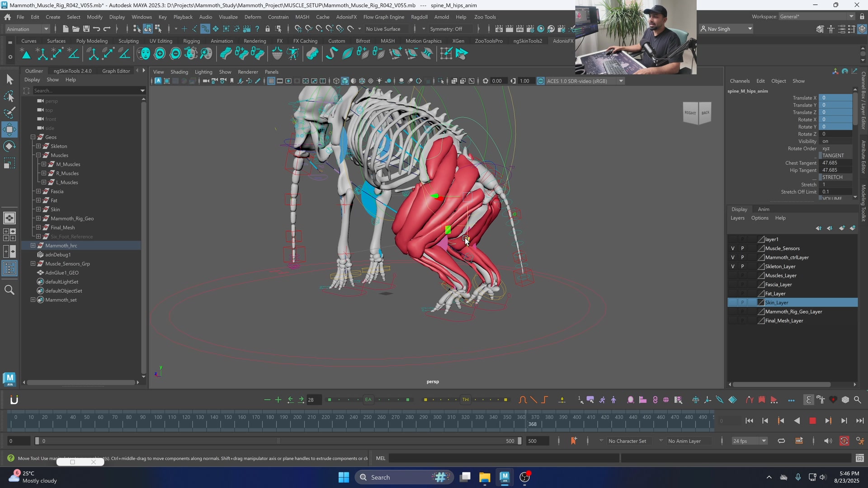Screen dimensions: 868x488
Task: Click the loop playback icon
Action: click(x=781, y=441)
